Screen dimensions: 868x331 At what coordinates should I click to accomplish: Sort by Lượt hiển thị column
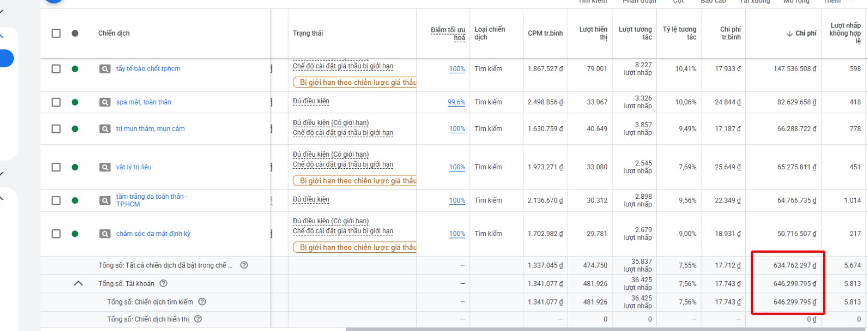point(594,33)
